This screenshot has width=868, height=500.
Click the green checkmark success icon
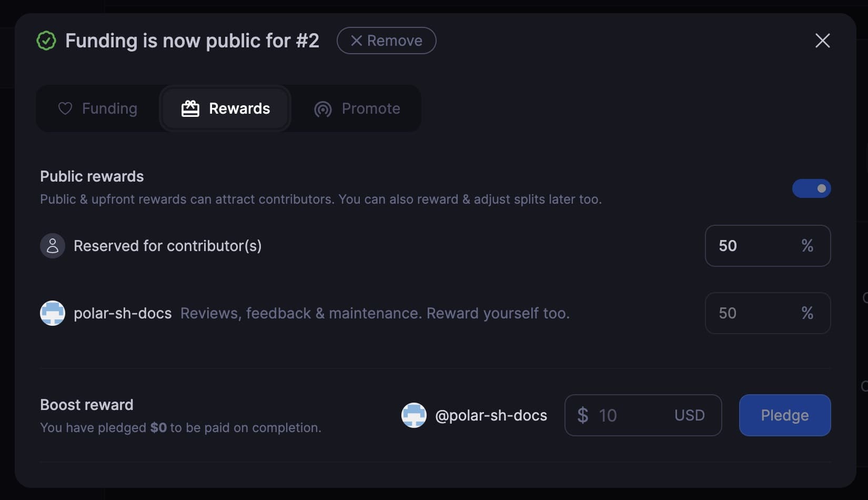(x=46, y=41)
